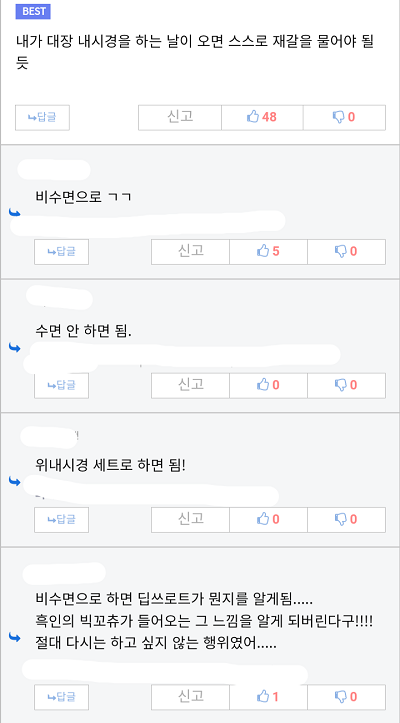Upvote the reply '수면 안 하면 됨.'

269,385
